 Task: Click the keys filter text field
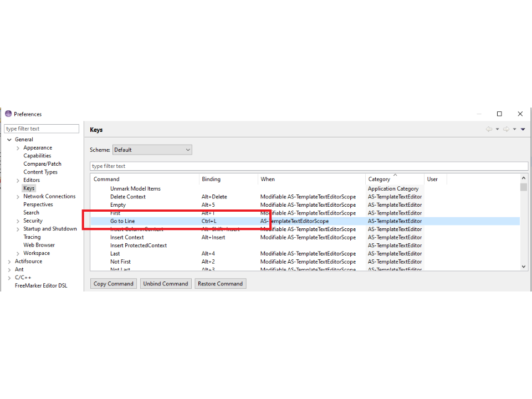(x=309, y=166)
